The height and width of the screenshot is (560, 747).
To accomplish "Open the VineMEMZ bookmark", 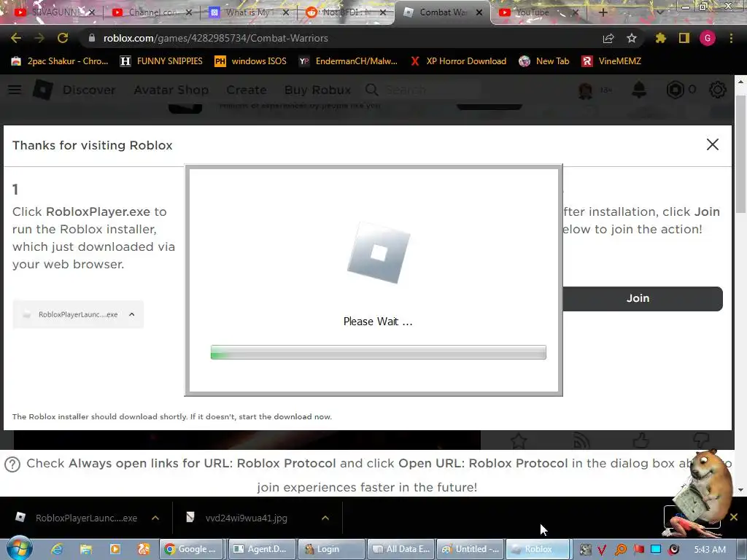I will [612, 61].
